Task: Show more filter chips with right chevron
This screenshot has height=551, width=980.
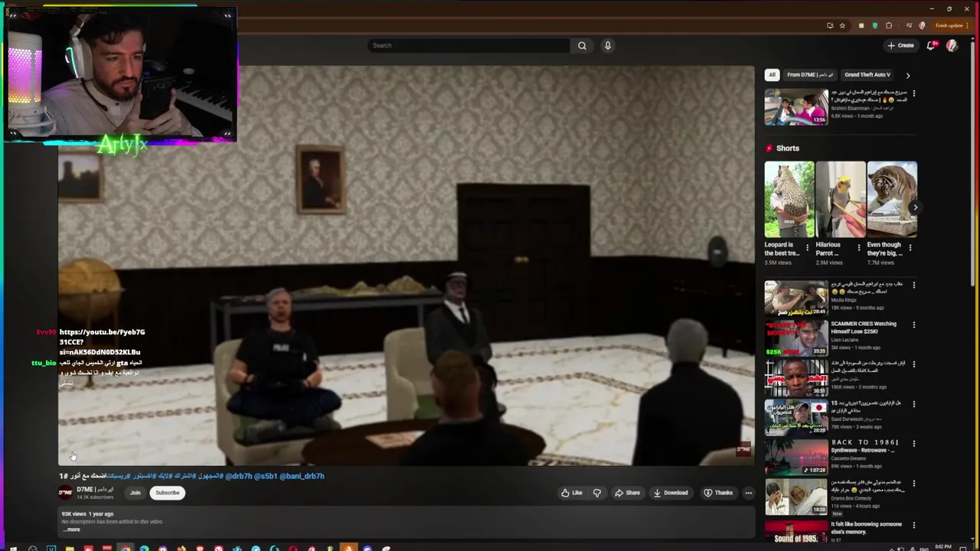Action: (907, 75)
